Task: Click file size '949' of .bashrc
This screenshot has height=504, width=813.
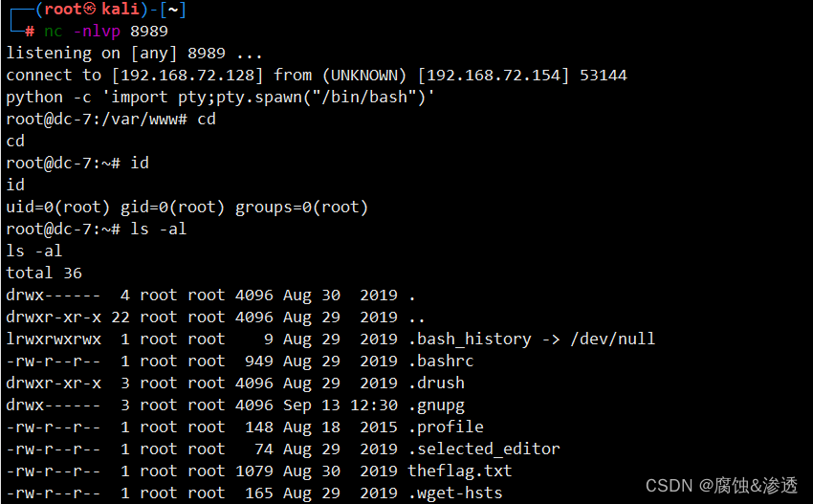Action: point(259,361)
